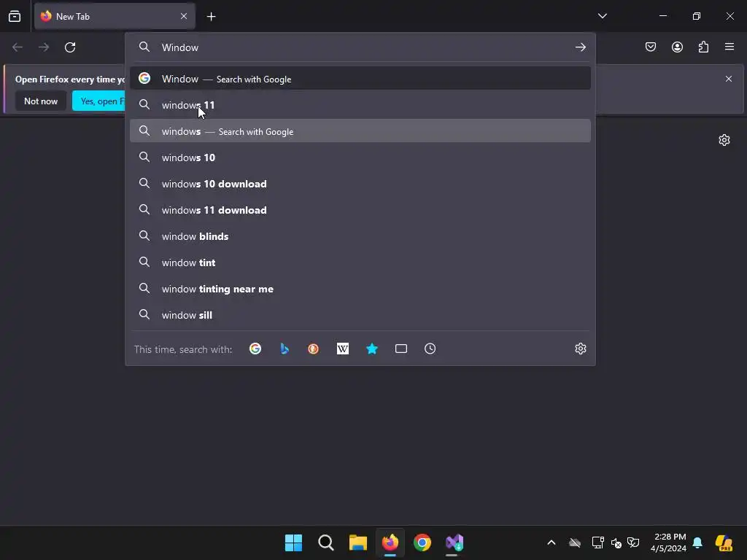Viewport: 747px width, 560px height.
Task: Search this time with Google icon
Action: point(255,349)
